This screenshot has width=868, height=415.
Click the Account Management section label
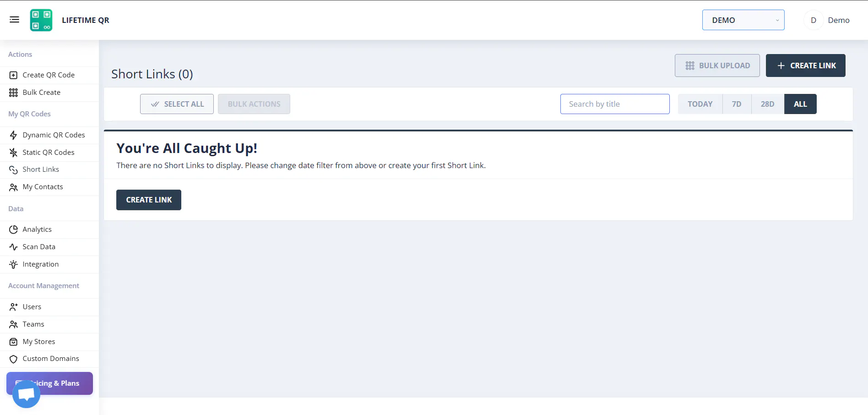[43, 286]
